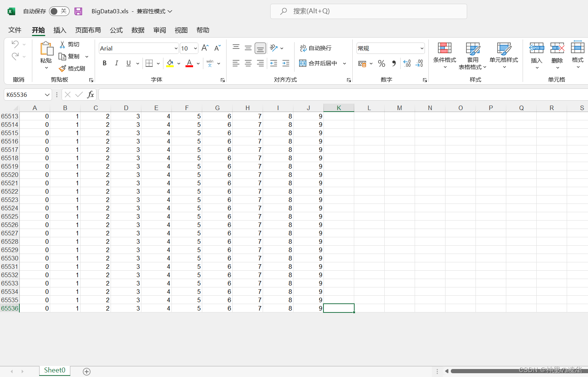
Task: Open the number format 常规 dropdown
Action: coord(422,49)
